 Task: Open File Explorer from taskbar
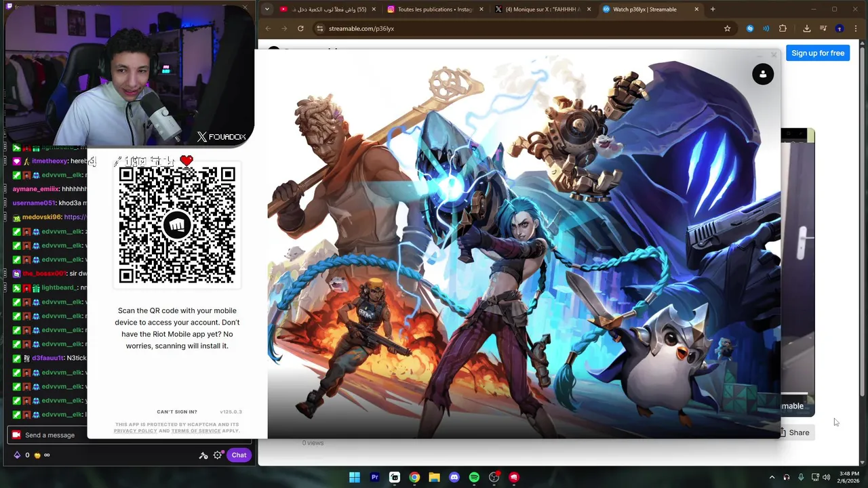click(x=434, y=477)
